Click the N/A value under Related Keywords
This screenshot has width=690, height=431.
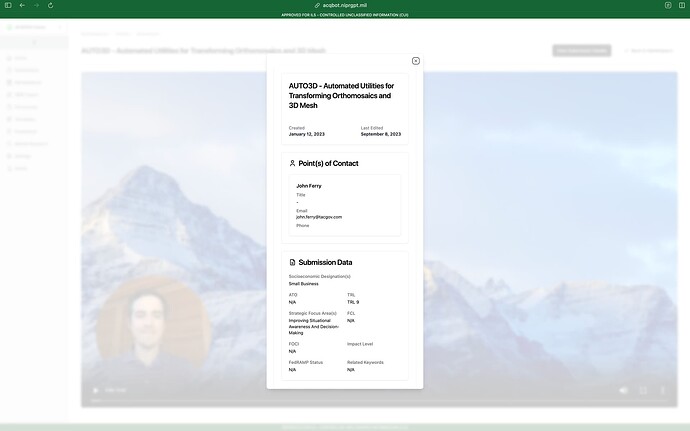351,370
